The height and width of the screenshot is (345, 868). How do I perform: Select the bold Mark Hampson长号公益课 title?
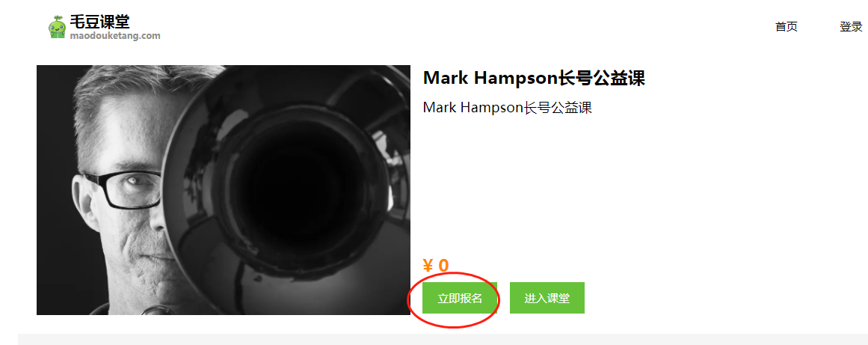534,78
